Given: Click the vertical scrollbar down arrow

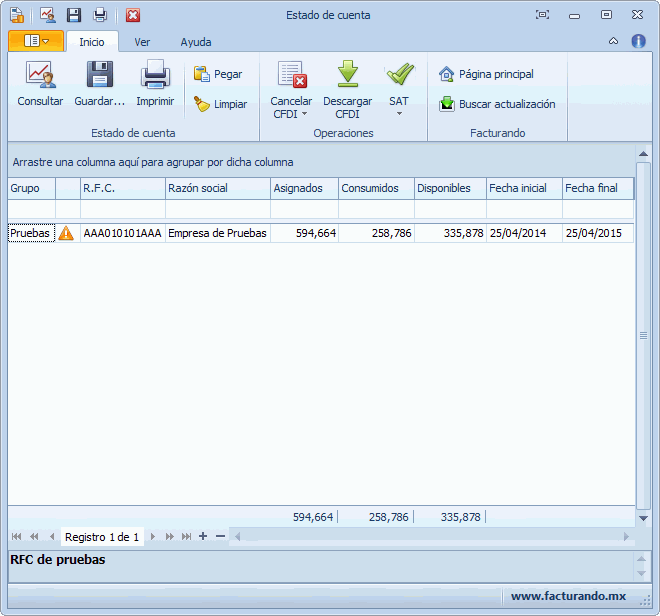Looking at the screenshot, I should point(643,518).
